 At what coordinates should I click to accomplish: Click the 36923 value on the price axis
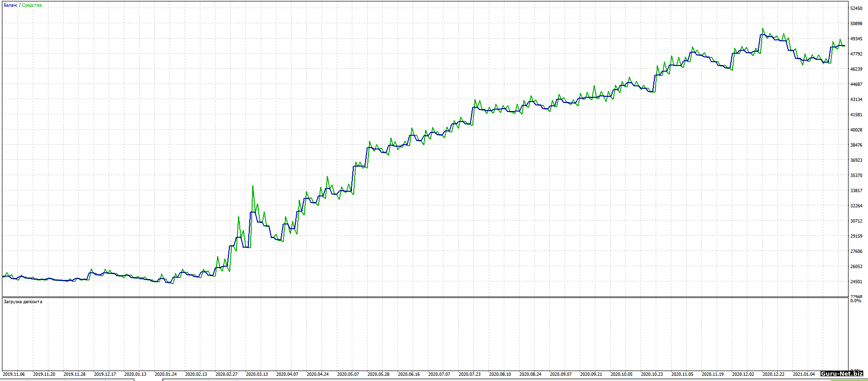click(857, 160)
